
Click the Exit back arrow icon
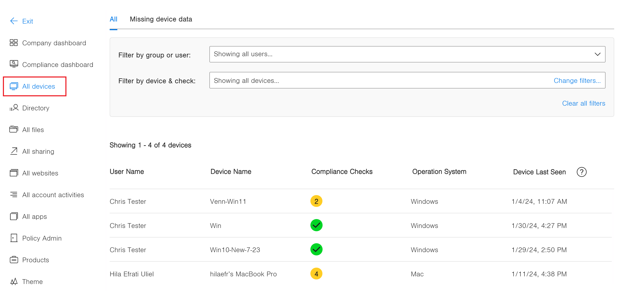[14, 21]
